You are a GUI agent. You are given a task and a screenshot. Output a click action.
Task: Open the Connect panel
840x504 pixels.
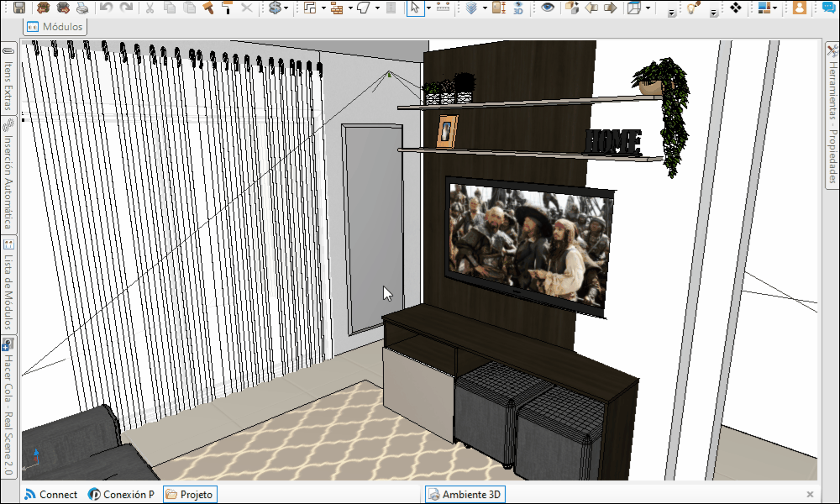[x=50, y=495]
